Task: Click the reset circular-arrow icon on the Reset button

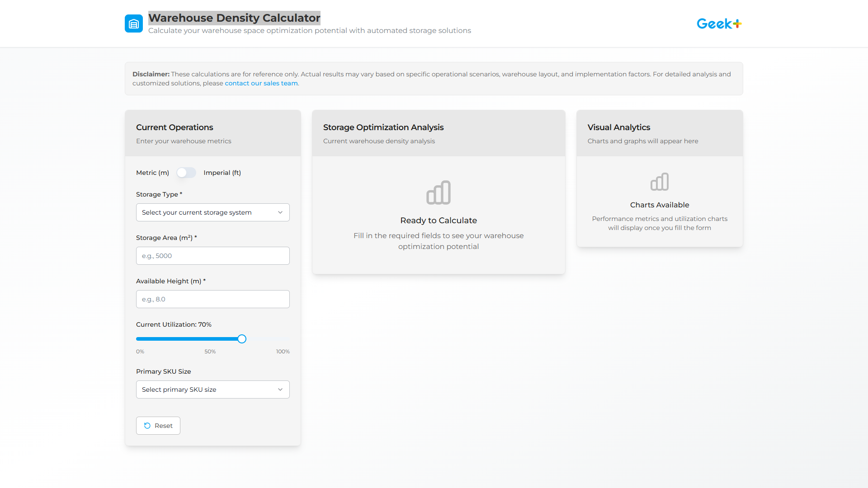Action: pos(147,425)
